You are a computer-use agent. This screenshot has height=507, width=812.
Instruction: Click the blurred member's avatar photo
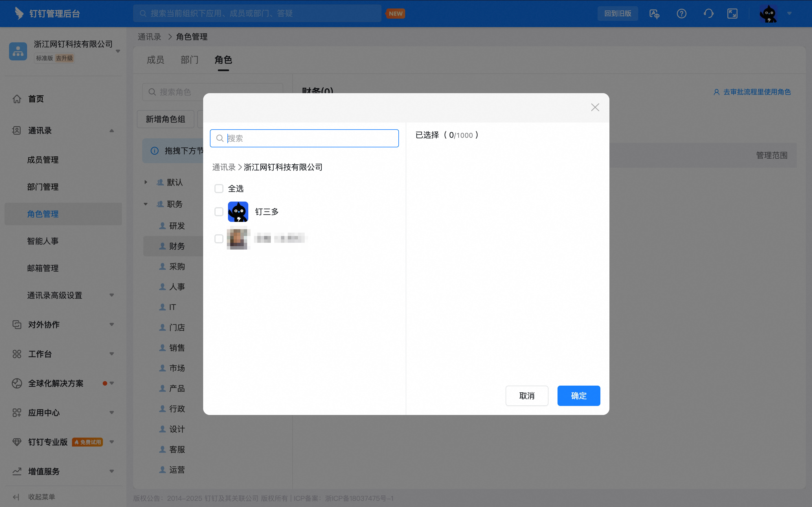coord(238,239)
